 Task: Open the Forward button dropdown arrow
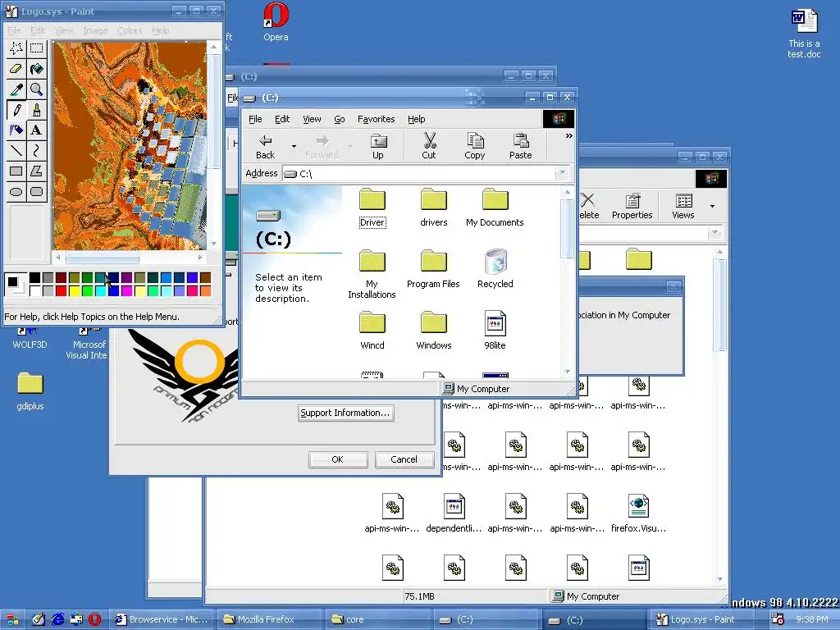pos(351,146)
